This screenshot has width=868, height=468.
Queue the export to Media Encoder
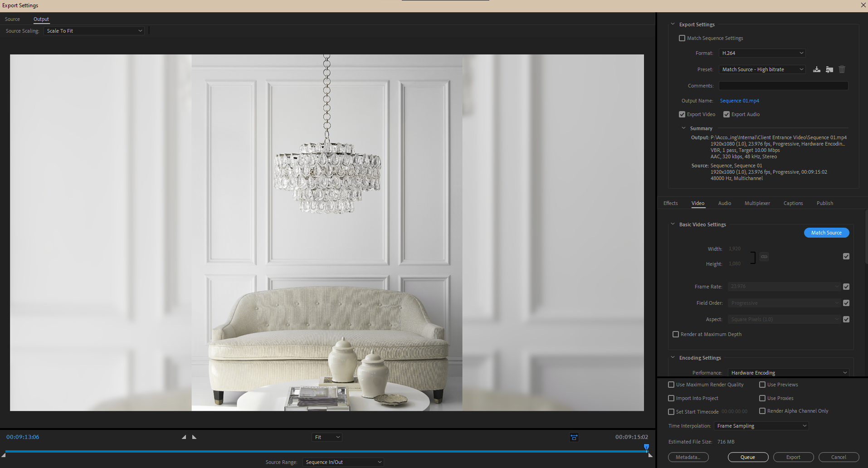[x=747, y=457]
